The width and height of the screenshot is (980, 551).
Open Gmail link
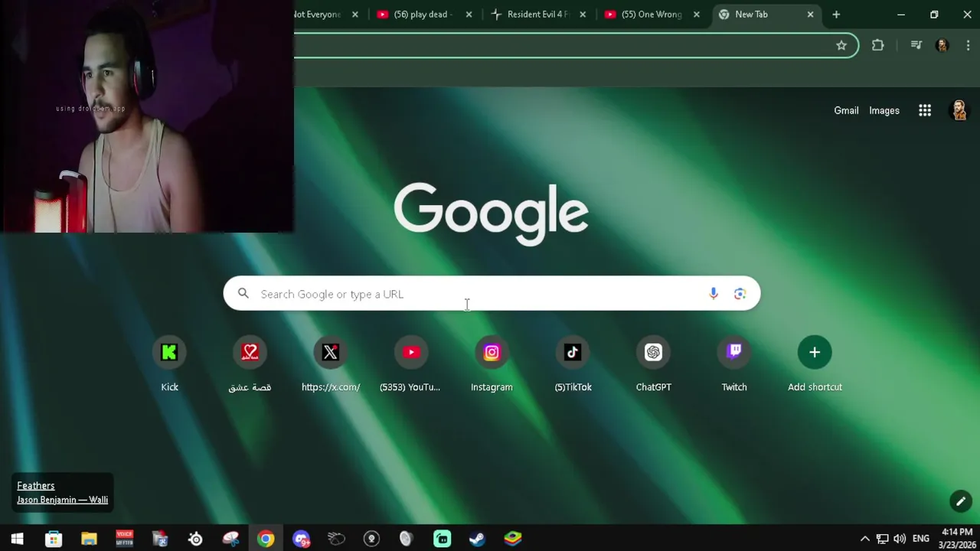pyautogui.click(x=846, y=110)
